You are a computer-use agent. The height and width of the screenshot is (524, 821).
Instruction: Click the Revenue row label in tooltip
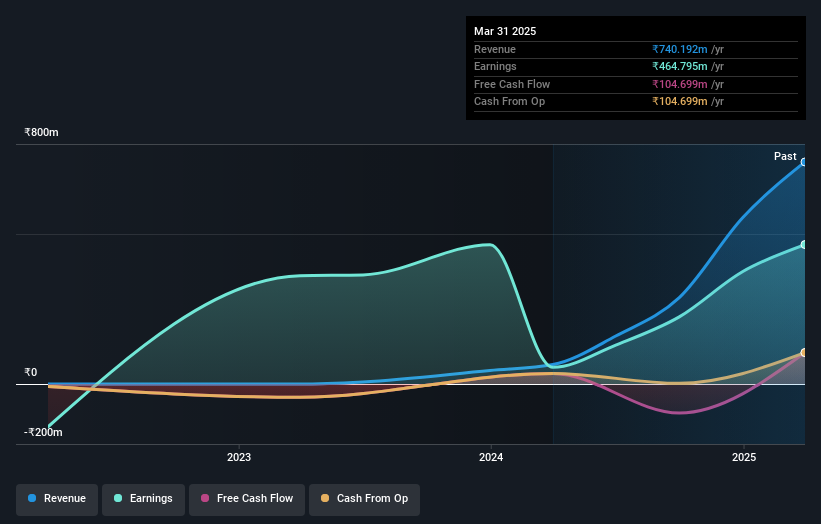tap(495, 49)
